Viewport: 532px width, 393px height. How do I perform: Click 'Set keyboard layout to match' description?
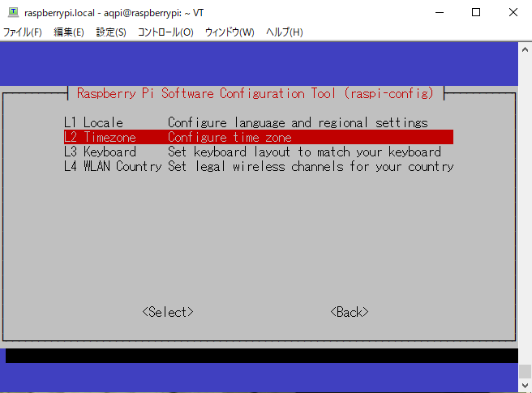point(304,152)
